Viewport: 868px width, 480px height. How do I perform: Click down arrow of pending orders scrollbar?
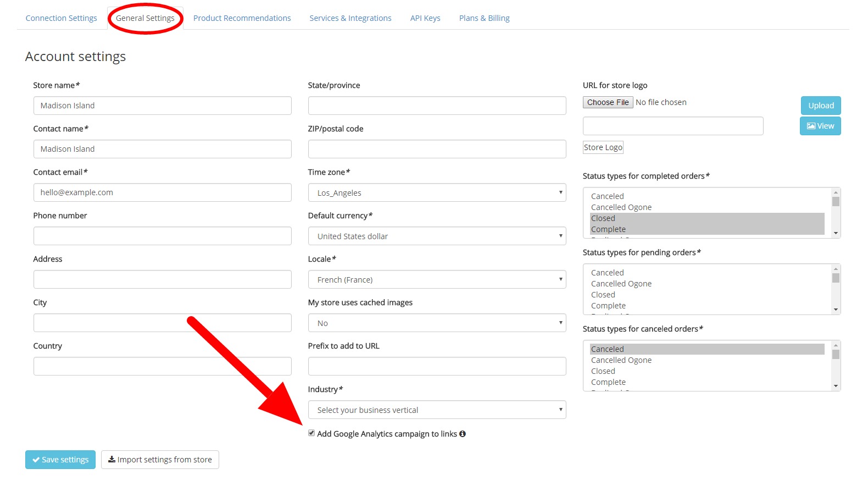[x=836, y=310]
